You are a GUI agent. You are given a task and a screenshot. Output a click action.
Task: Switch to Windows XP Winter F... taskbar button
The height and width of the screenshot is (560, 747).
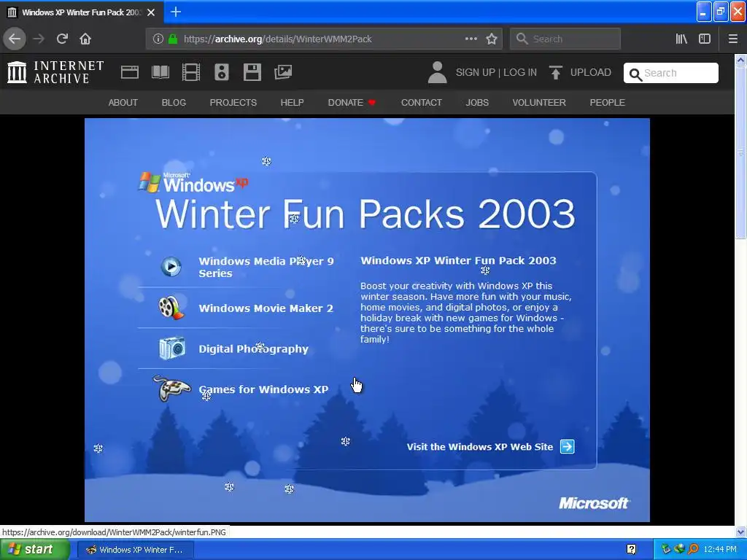135,550
